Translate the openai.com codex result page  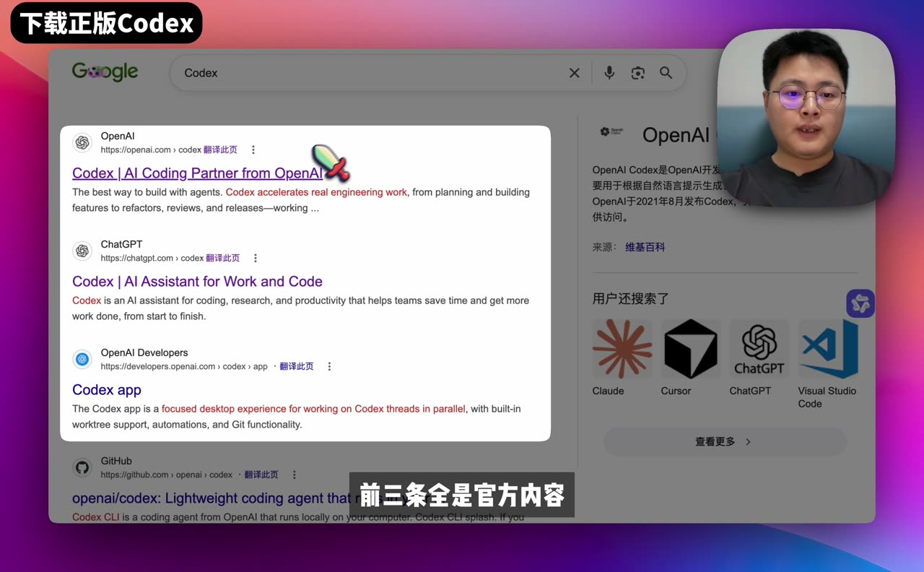[x=220, y=150]
